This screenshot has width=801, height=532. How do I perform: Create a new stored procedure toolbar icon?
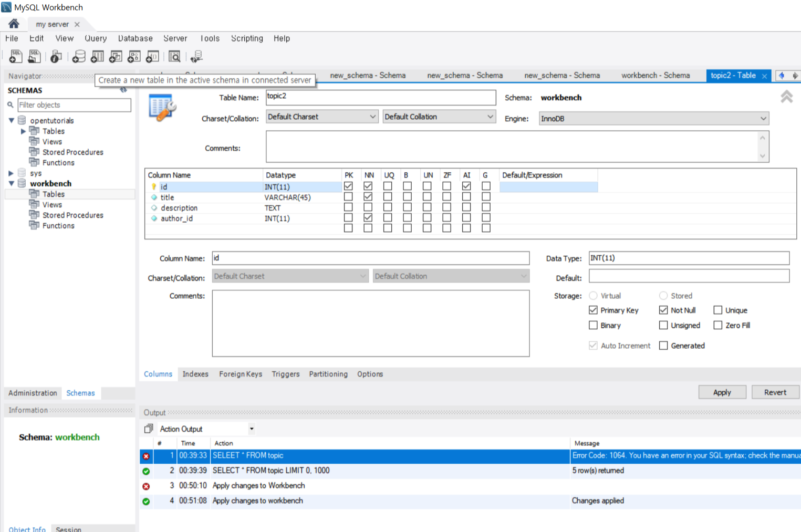134,56
